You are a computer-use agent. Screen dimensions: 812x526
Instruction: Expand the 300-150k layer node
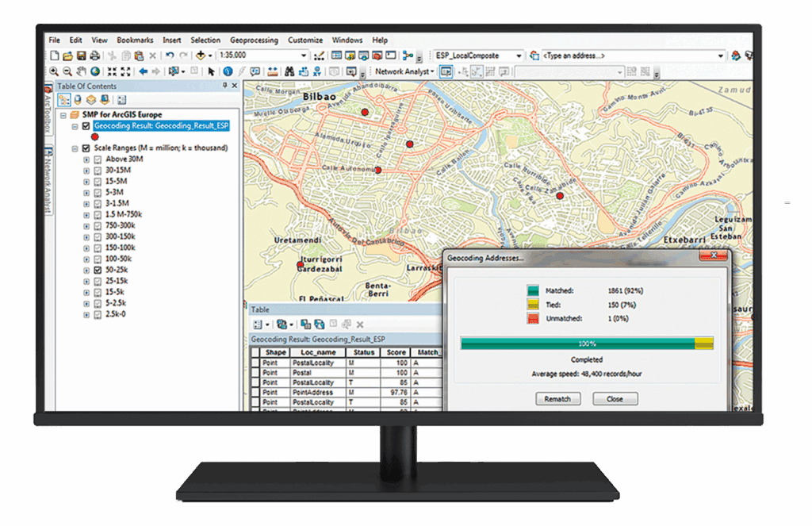pos(86,237)
